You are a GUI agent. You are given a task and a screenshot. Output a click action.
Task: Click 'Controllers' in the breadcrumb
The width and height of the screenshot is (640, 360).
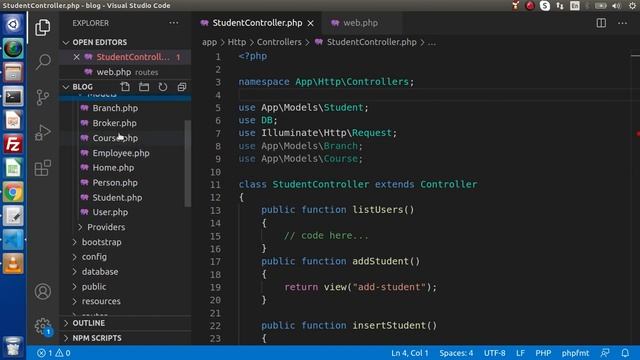click(279, 42)
